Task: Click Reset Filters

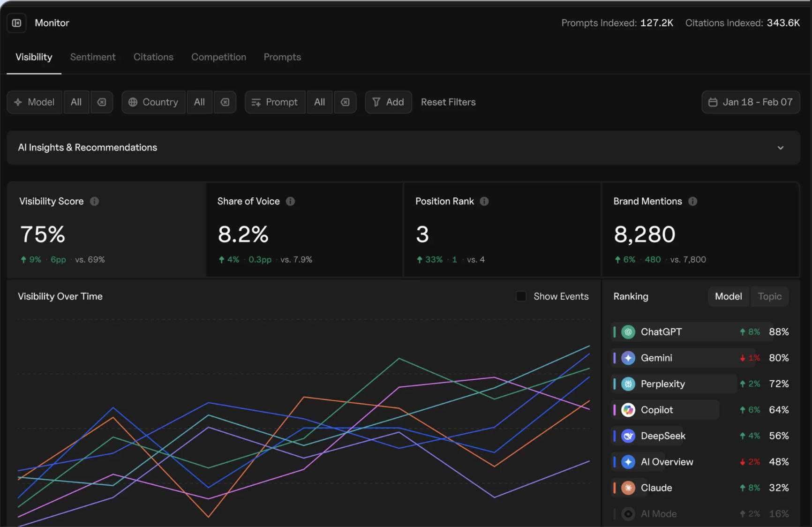Action: point(448,102)
